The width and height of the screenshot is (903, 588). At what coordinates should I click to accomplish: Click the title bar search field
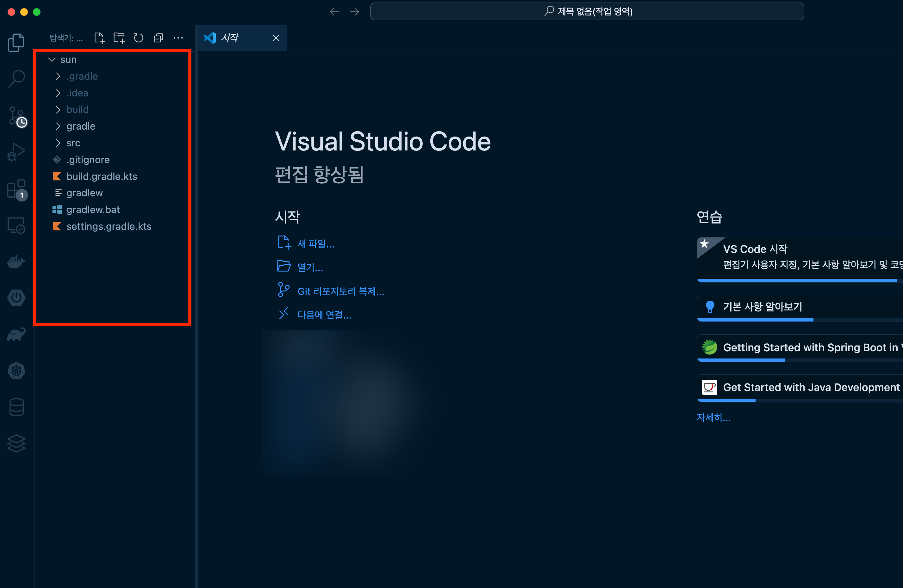pyautogui.click(x=587, y=11)
